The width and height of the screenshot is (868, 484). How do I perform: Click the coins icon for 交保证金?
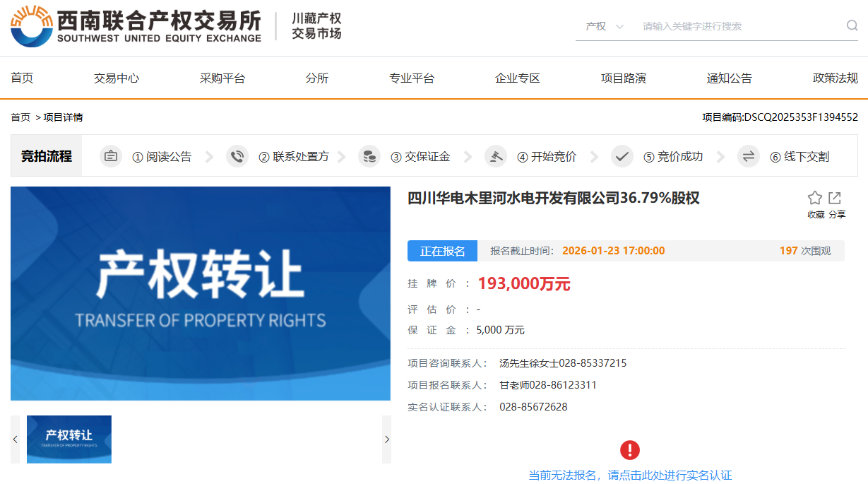click(x=369, y=157)
